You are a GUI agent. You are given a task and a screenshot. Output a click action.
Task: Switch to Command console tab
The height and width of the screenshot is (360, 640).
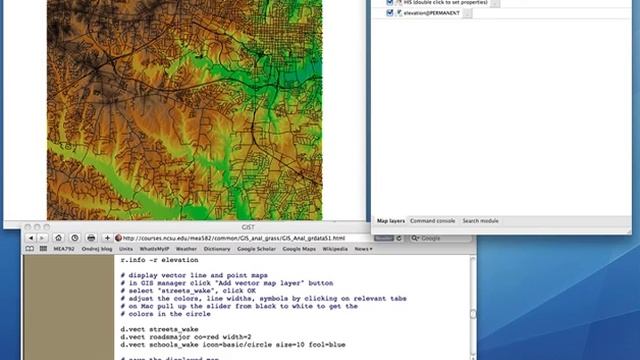(x=432, y=221)
